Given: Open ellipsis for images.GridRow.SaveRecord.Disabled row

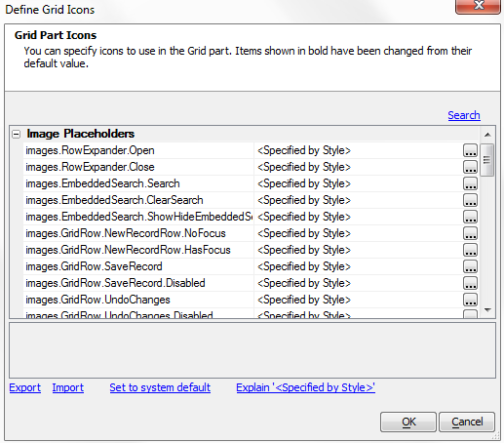Looking at the screenshot, I should [470, 283].
